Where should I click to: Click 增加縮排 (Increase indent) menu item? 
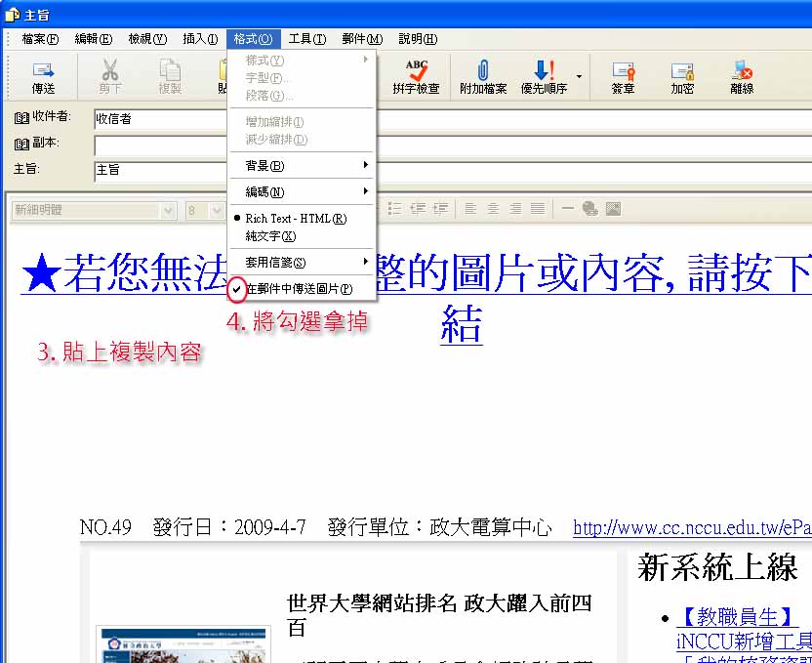302,122
